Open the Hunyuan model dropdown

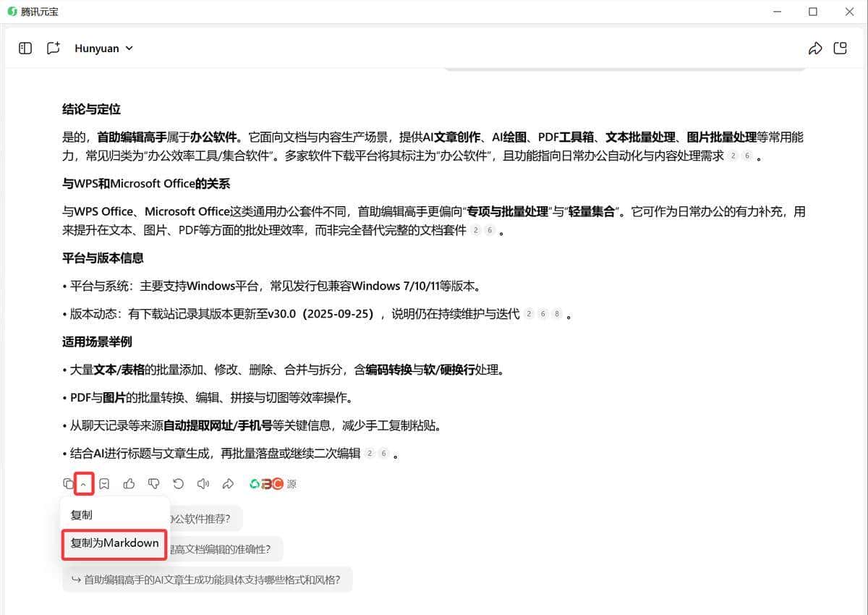click(103, 48)
